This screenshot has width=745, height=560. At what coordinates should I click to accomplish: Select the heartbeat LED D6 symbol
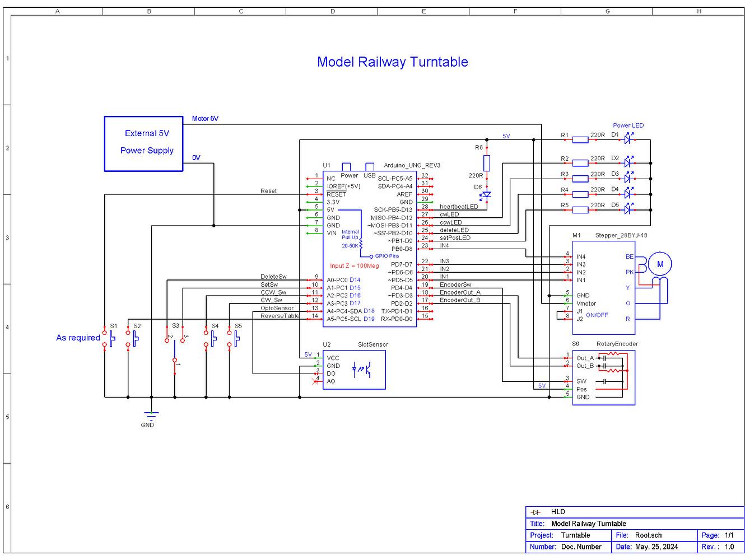[x=486, y=195]
